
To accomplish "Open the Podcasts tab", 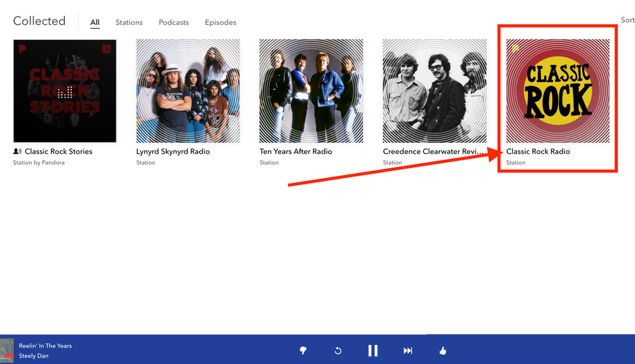I will (174, 23).
